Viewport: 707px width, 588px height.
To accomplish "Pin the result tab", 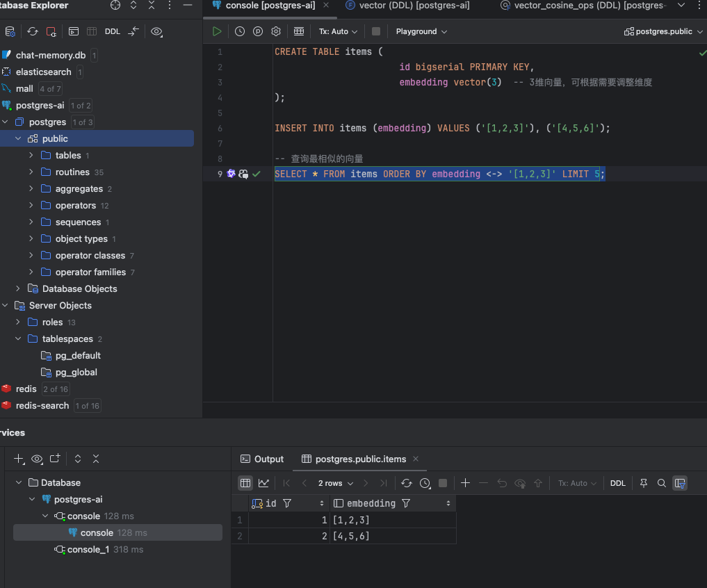I will [x=644, y=483].
